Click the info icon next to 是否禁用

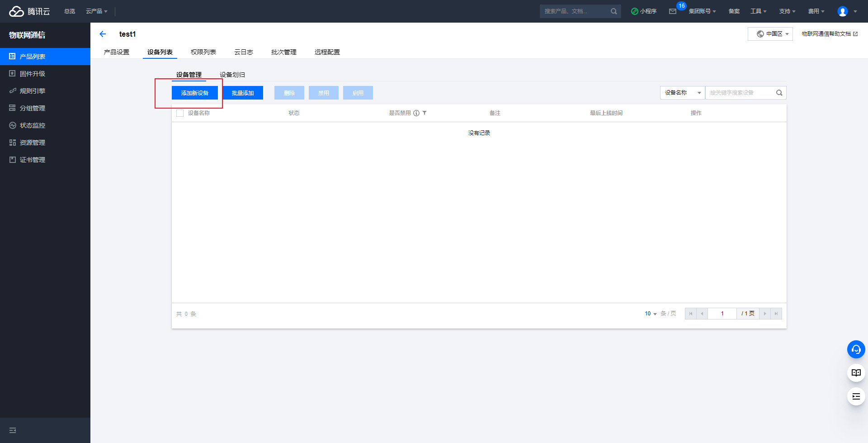pyautogui.click(x=416, y=113)
